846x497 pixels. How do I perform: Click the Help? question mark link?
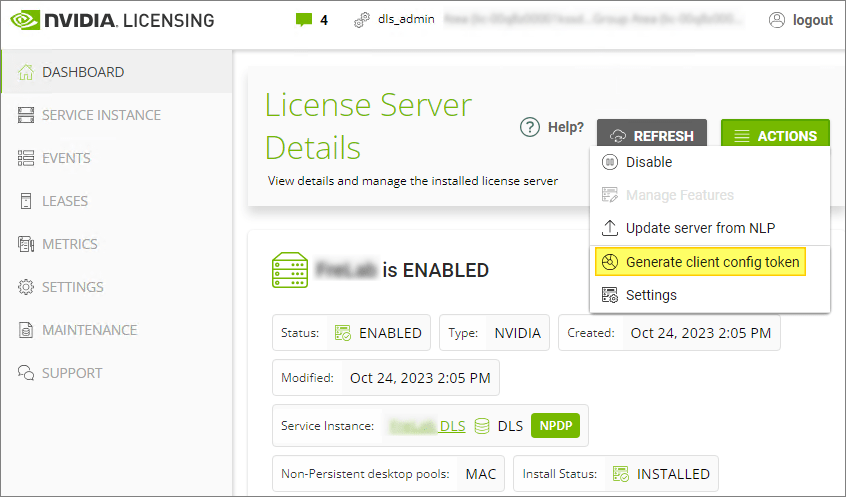552,127
